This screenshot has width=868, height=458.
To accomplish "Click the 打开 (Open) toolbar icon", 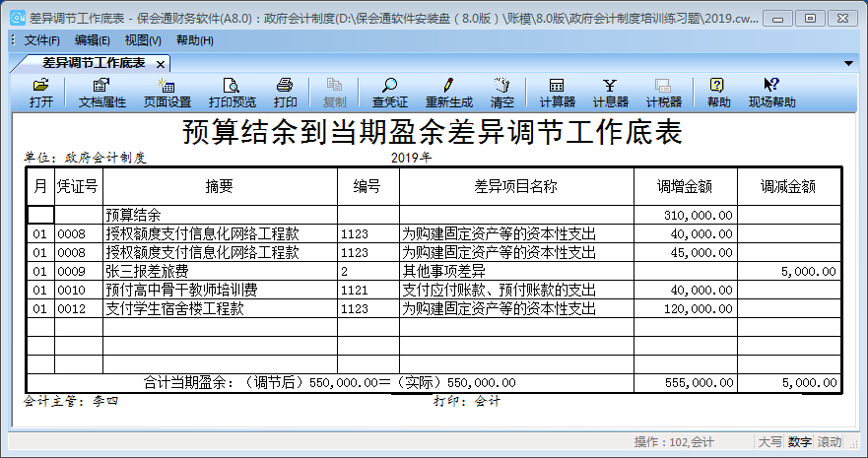I will 41,93.
